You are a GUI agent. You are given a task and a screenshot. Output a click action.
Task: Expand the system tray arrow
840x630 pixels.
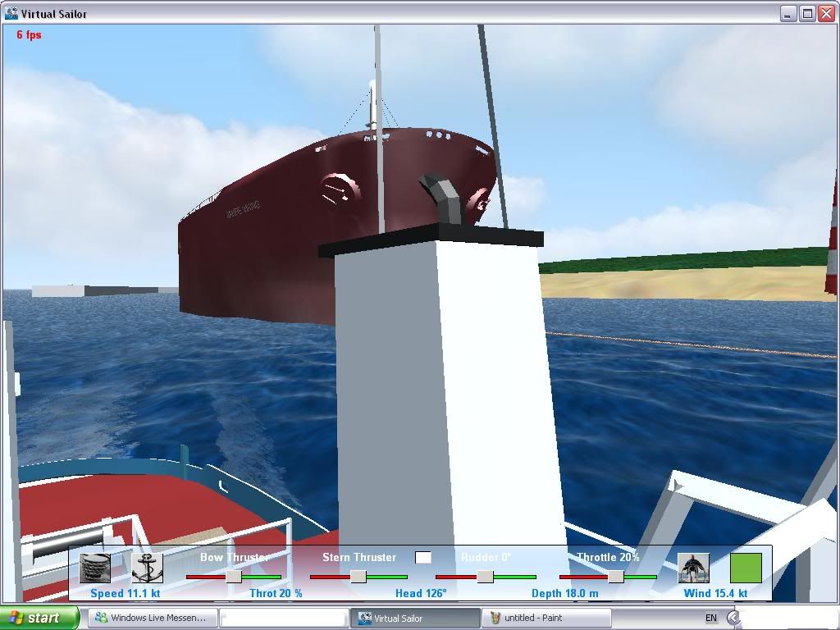(x=733, y=618)
